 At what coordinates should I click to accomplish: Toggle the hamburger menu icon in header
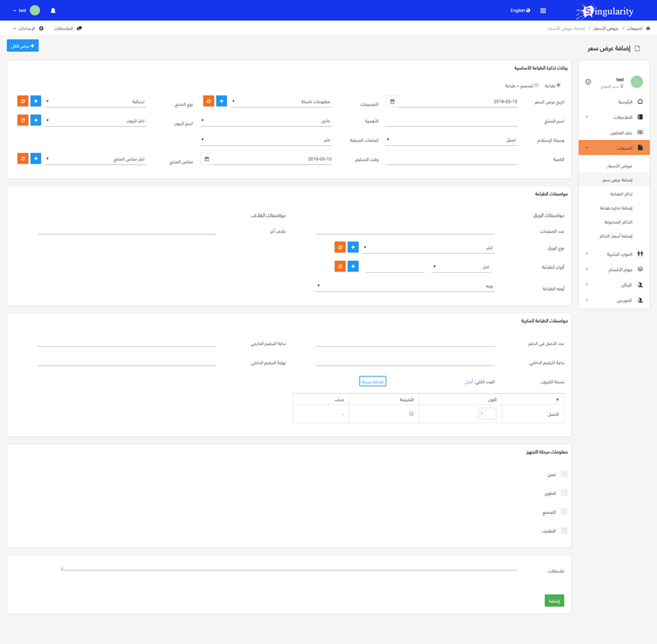click(543, 11)
